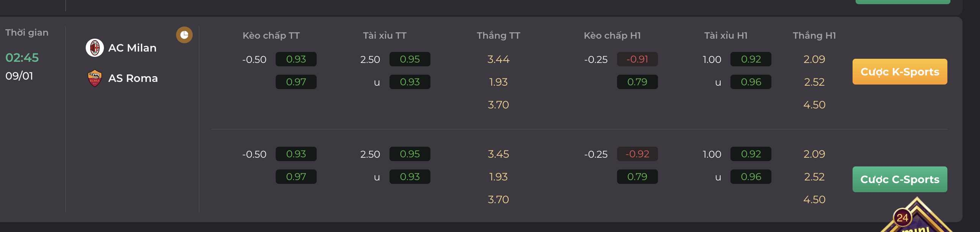Select K-Sports first-half handicap odds -0.91
The image size is (980, 232).
637,60
